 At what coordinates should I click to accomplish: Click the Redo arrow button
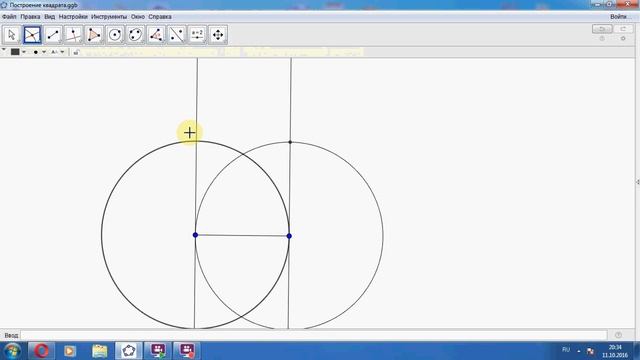coord(623,29)
